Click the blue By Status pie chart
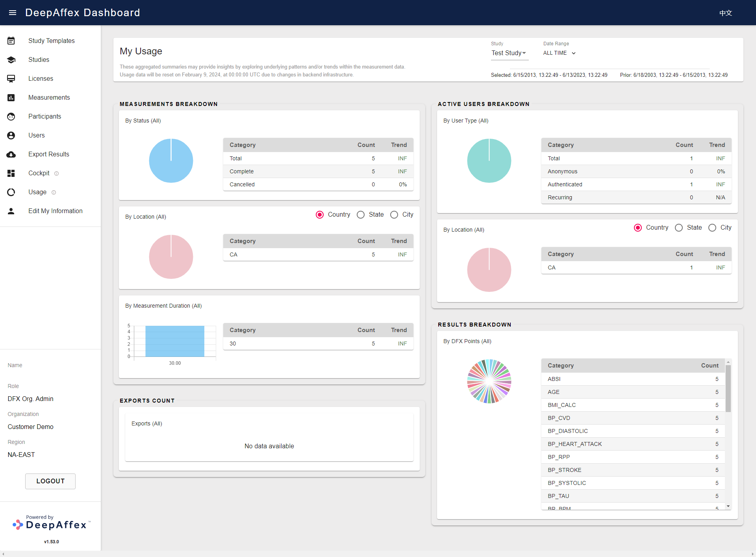The width and height of the screenshot is (756, 557). pos(171,160)
